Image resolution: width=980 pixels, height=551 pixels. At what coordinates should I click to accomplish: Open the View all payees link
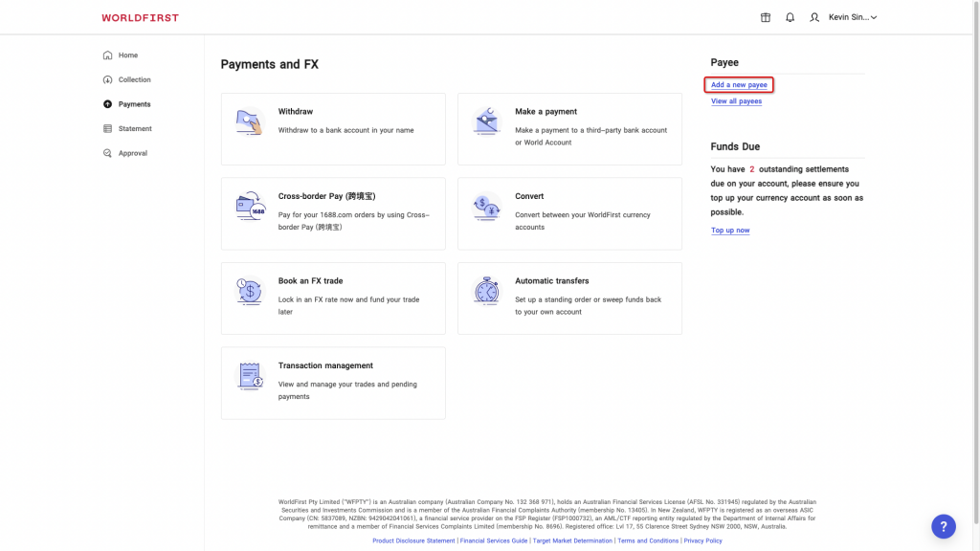[x=736, y=101]
